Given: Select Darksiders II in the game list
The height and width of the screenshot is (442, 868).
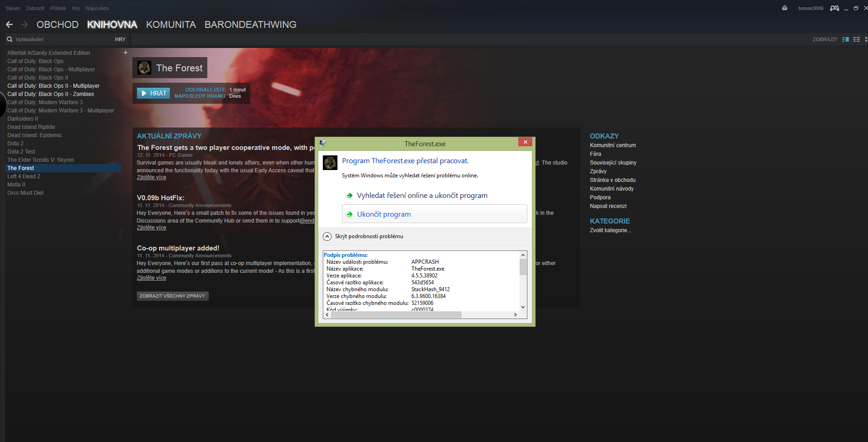Looking at the screenshot, I should pos(23,119).
